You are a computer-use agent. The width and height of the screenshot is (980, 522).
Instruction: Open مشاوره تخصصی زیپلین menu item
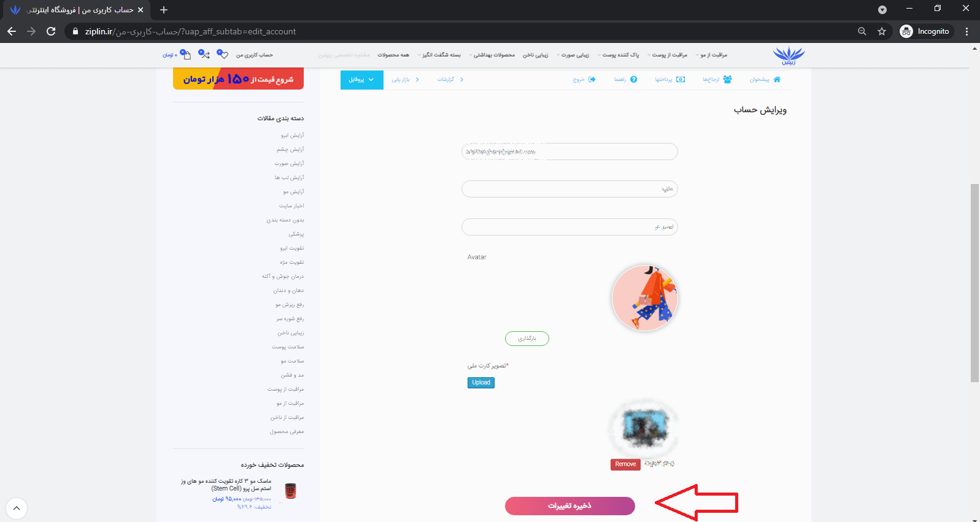344,55
